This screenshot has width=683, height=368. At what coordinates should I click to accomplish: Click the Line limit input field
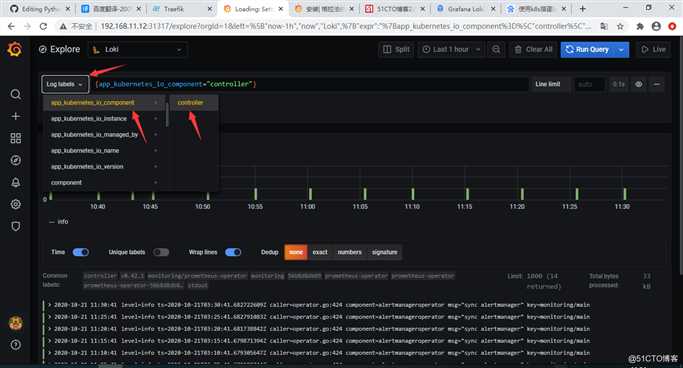(589, 84)
